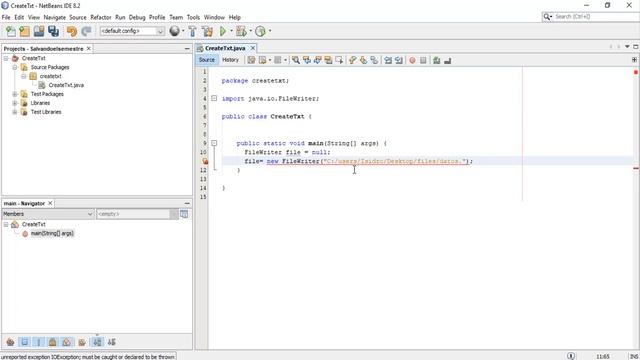Viewport: 640px width, 360px height.
Task: Click the error hint icon on line 11
Action: point(205,161)
